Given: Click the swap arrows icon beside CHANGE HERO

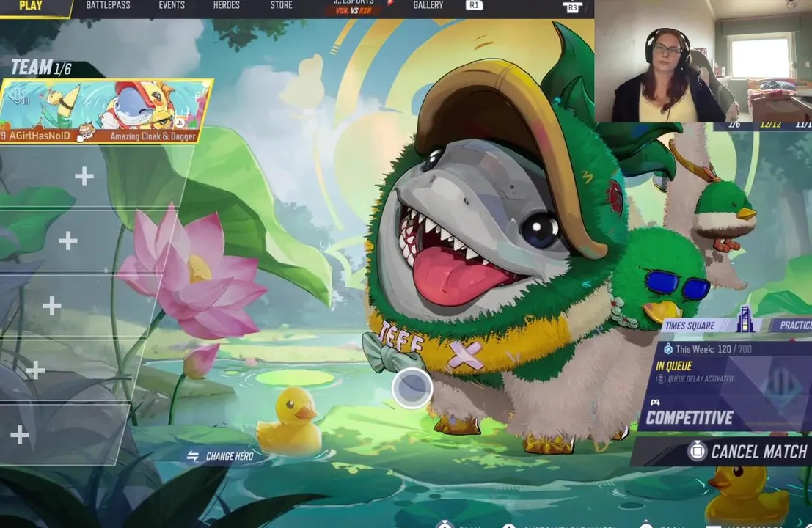Looking at the screenshot, I should pos(193,456).
